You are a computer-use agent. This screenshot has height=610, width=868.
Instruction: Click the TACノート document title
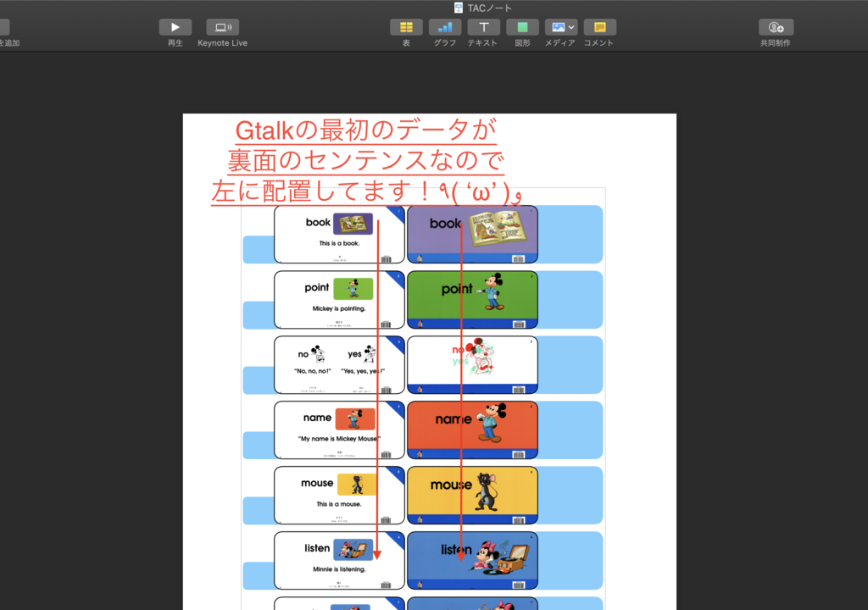click(489, 8)
